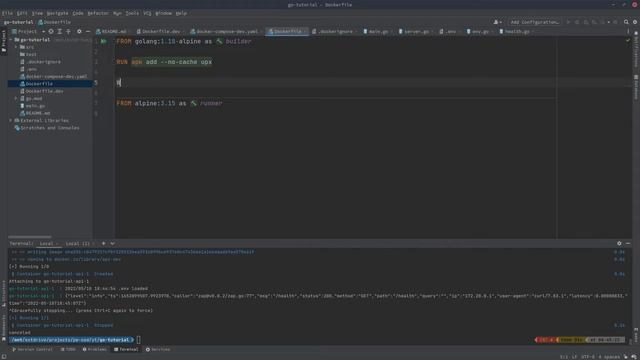Expand the go.mod node

(x=16, y=99)
